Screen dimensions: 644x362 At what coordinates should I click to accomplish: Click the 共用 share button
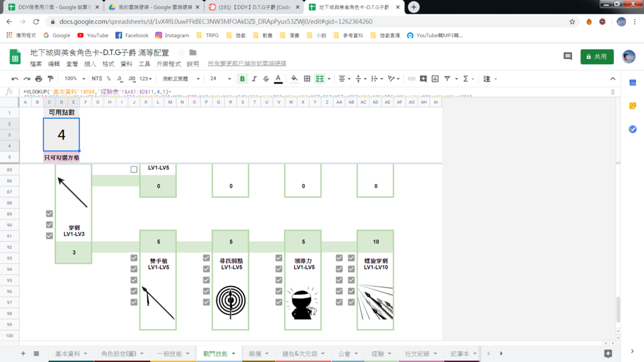tap(597, 57)
